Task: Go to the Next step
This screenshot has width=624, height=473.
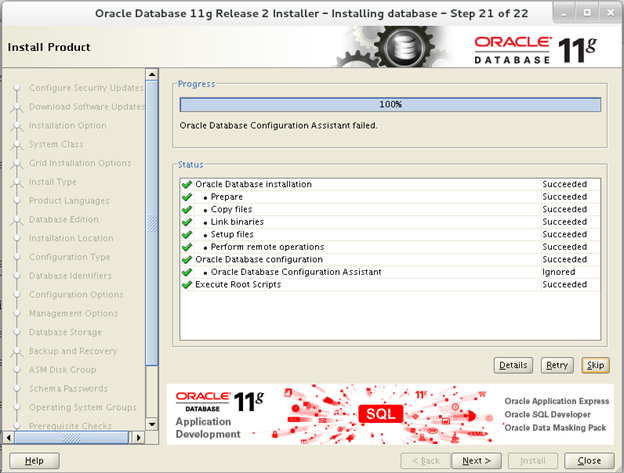Action: (x=476, y=461)
